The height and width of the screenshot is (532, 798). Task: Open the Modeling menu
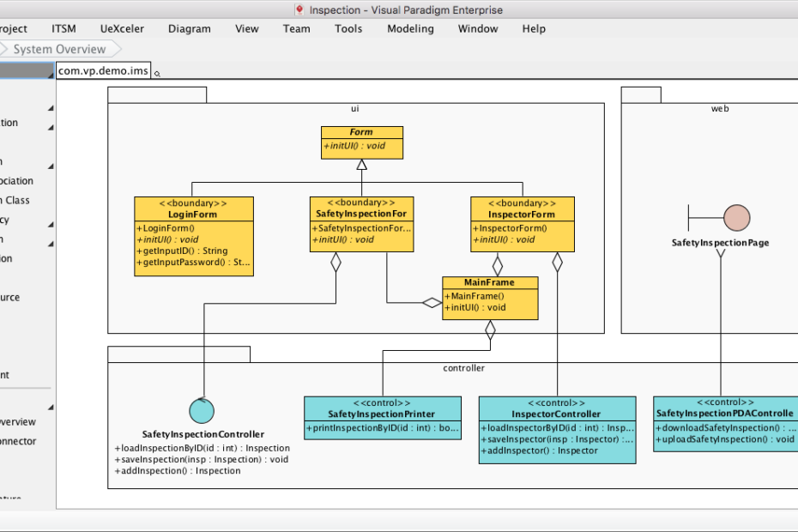410,28
